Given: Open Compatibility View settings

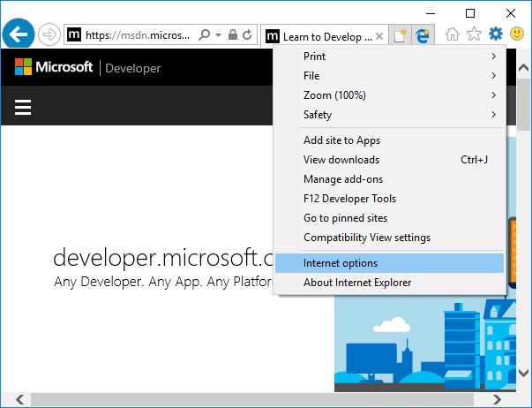Looking at the screenshot, I should coord(389,238).
